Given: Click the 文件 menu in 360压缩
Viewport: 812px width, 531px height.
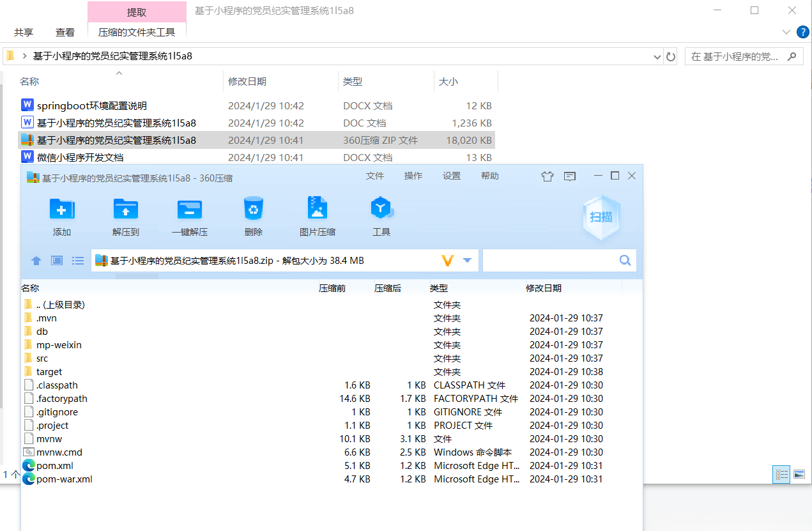Looking at the screenshot, I should point(375,176).
